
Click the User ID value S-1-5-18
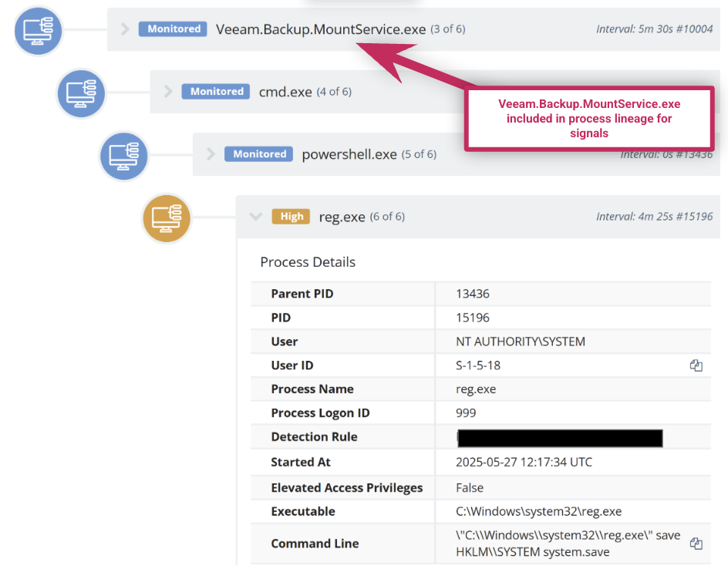pos(478,365)
